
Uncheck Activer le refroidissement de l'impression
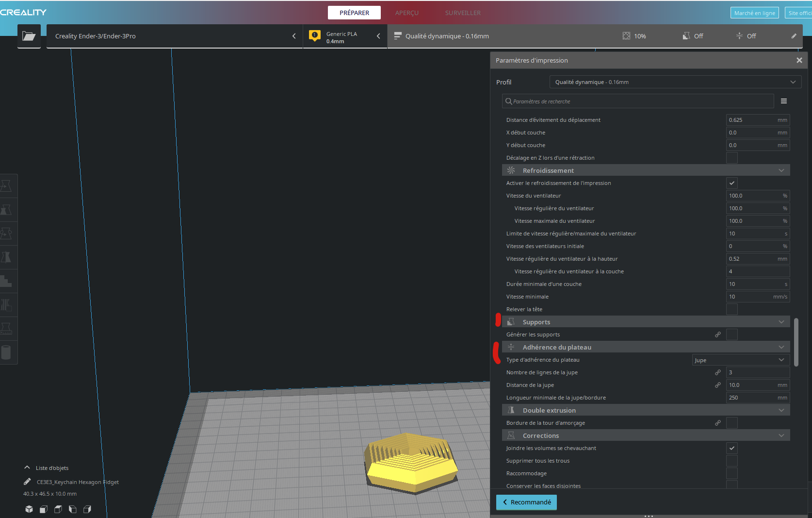pyautogui.click(x=732, y=183)
